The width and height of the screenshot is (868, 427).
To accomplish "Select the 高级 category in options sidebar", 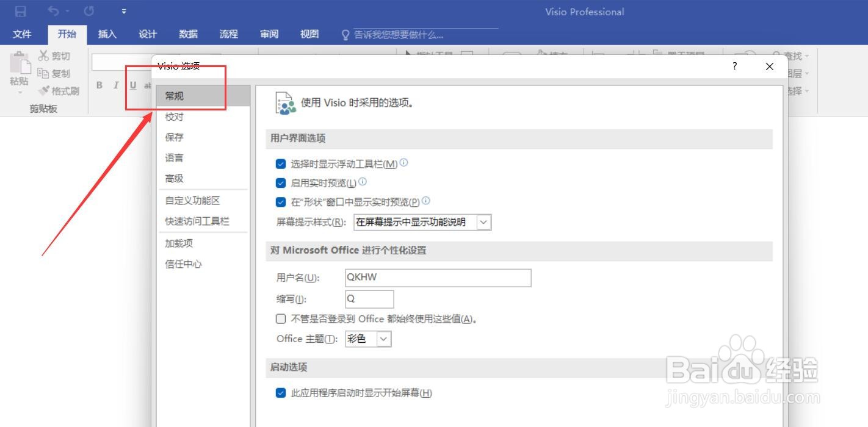I will [x=203, y=179].
